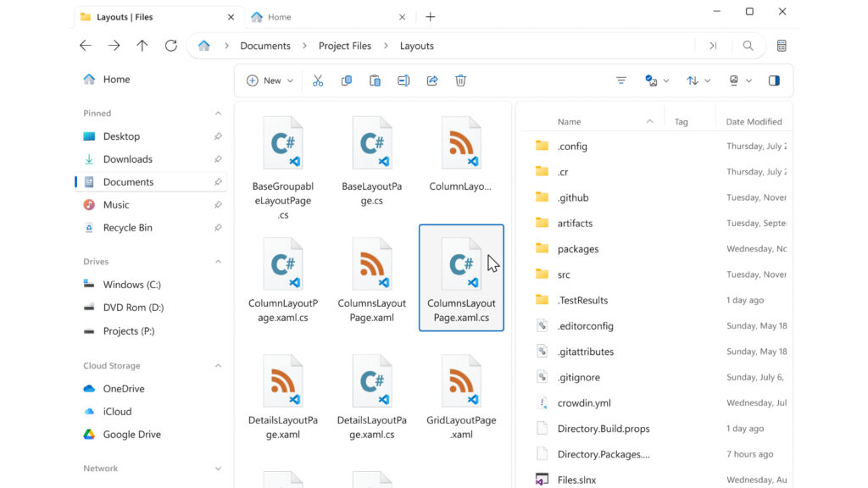Open the sort options dropdown

(x=698, y=80)
